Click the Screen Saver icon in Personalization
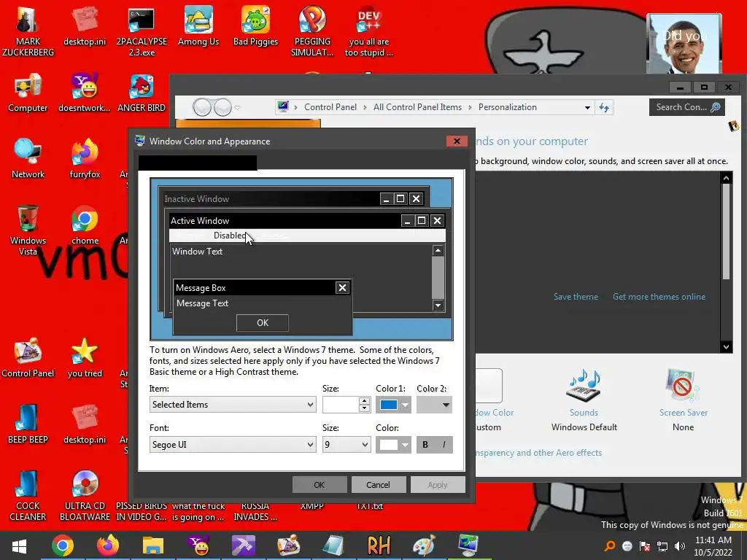Viewport: 747px width, 560px height. pyautogui.click(x=683, y=385)
